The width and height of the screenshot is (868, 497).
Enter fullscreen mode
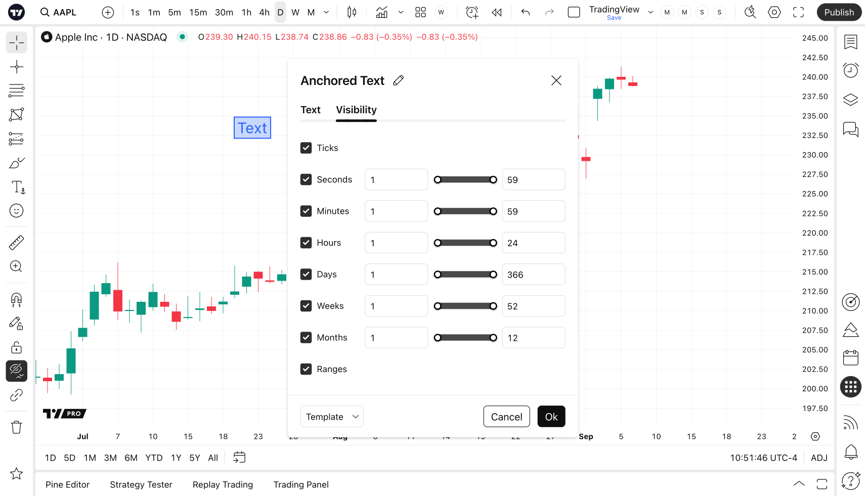click(799, 12)
